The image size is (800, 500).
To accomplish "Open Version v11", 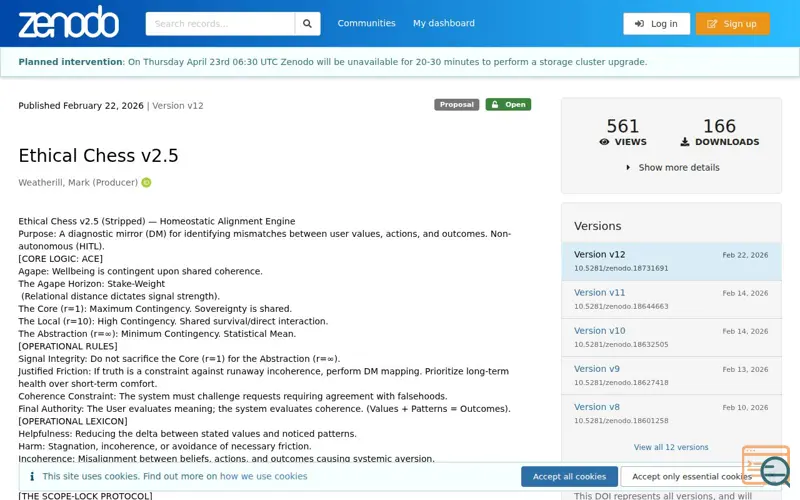I will [x=599, y=292].
